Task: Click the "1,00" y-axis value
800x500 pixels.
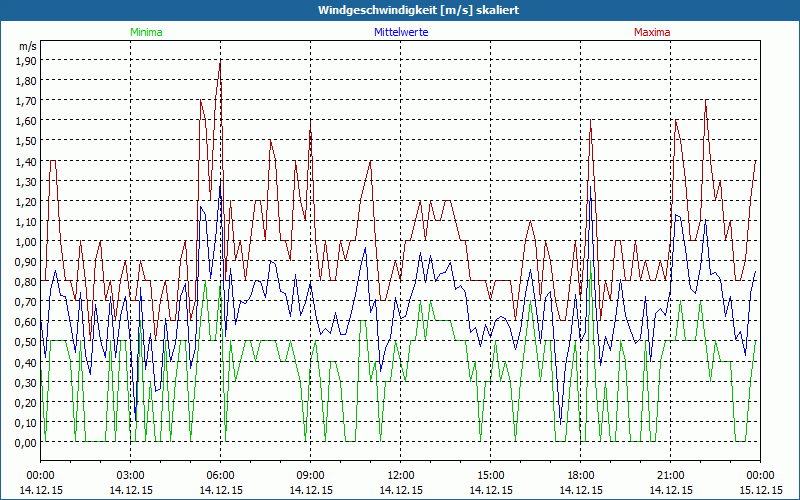Action: [x=26, y=241]
